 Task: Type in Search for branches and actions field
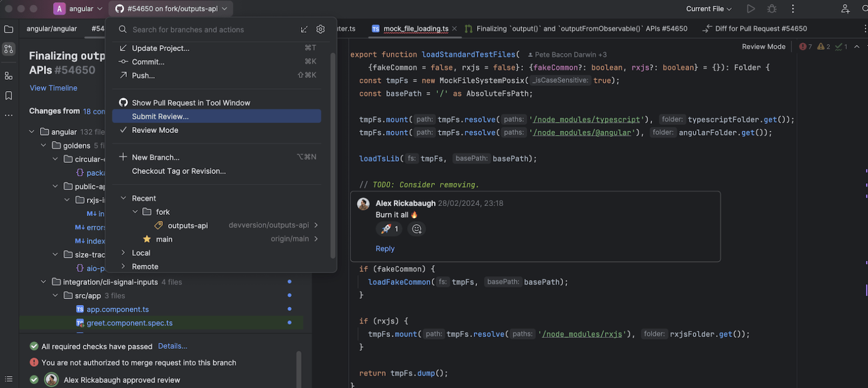pyautogui.click(x=214, y=29)
